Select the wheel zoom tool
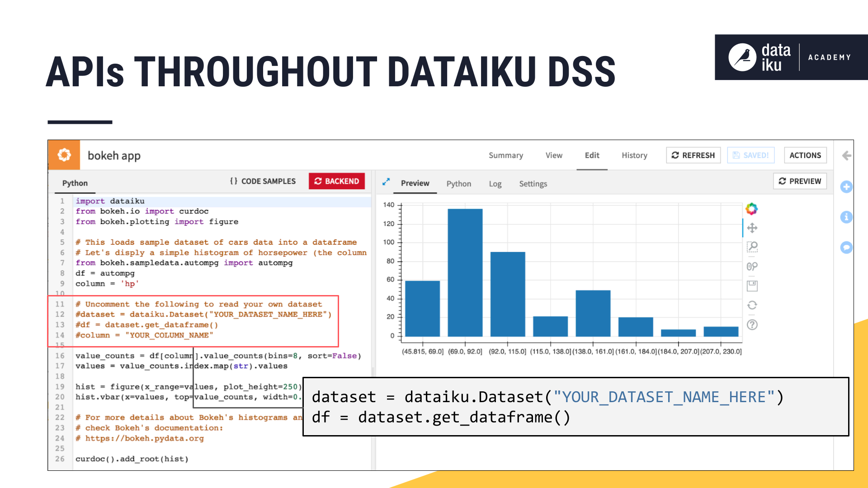The height and width of the screenshot is (488, 868). pyautogui.click(x=752, y=266)
